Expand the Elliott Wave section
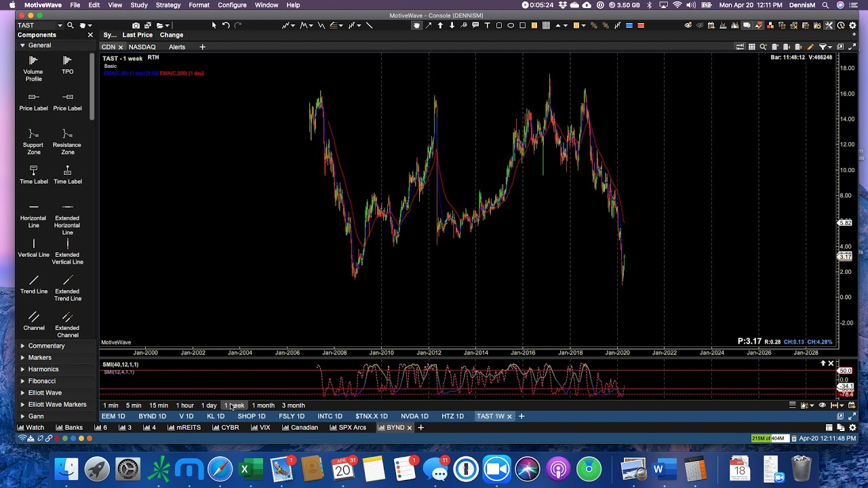The width and height of the screenshot is (868, 488). point(22,392)
